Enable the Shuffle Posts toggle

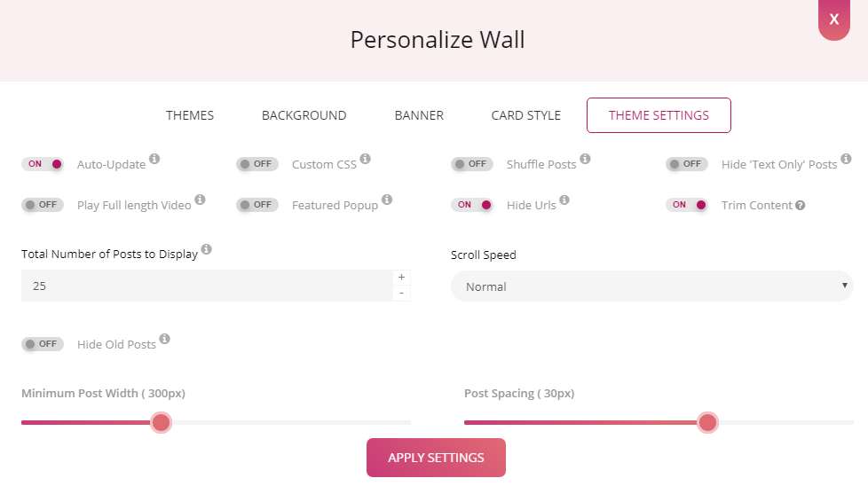(x=472, y=164)
